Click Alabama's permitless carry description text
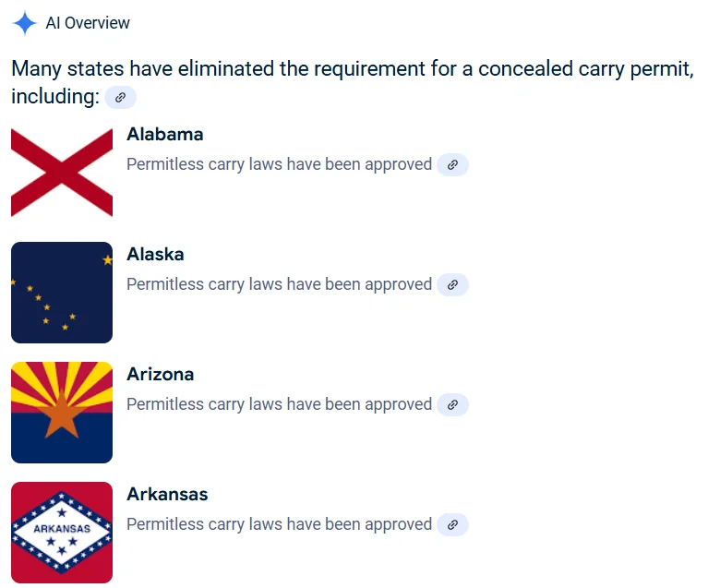 click(279, 164)
